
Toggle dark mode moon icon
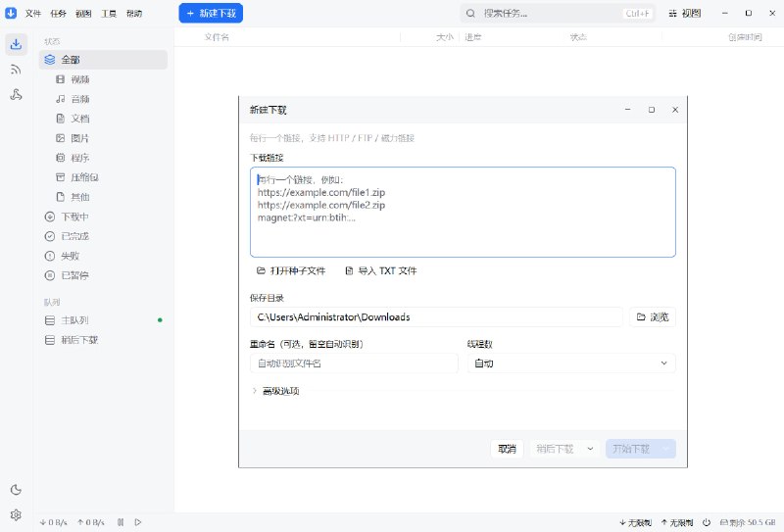coord(16,490)
